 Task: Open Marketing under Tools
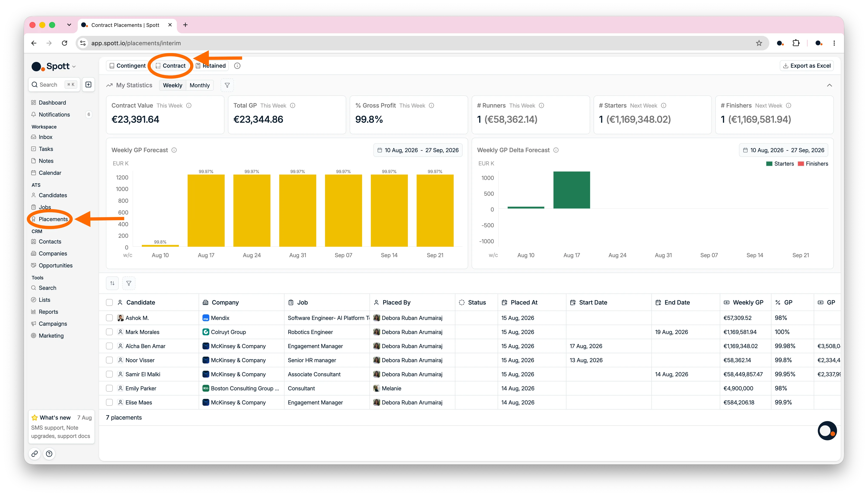51,336
